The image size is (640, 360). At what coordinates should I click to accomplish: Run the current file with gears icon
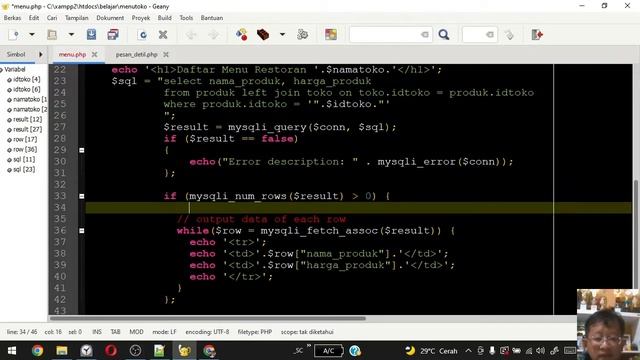point(302,35)
